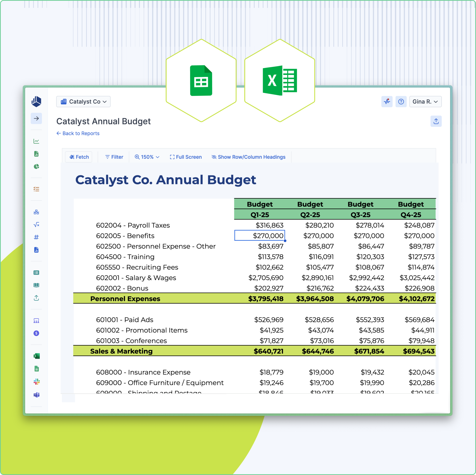Open the Catalyst Co company dropdown
Screen dimensions: 476x475
(x=83, y=102)
